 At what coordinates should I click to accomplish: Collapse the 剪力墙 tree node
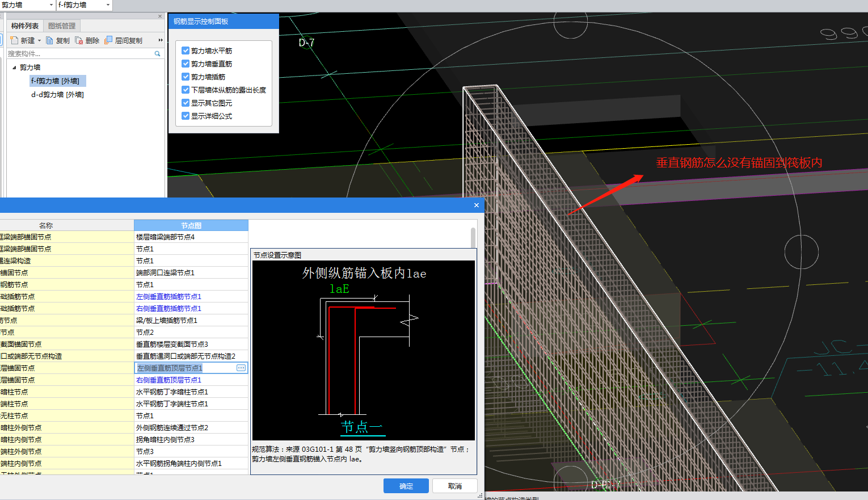tap(14, 68)
